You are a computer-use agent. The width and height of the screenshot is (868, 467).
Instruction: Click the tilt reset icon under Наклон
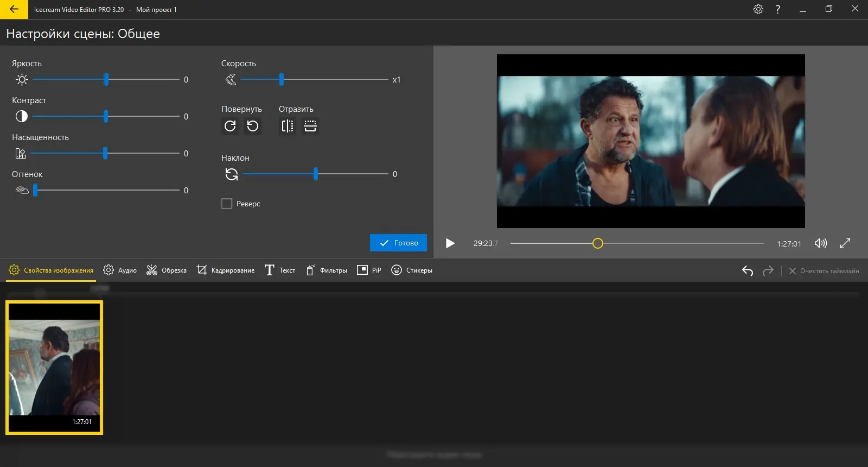[x=232, y=174]
